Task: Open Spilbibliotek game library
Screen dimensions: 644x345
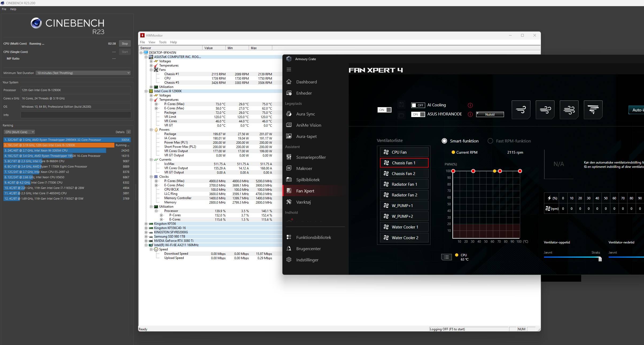Action: coord(308,180)
